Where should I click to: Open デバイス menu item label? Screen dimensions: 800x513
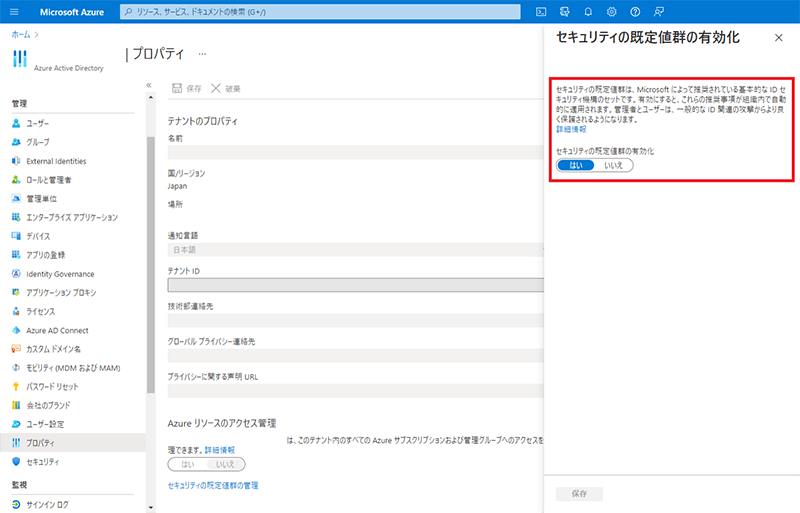[x=38, y=236]
